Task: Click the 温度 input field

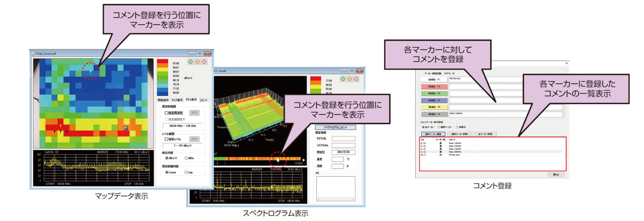Action: (337, 159)
